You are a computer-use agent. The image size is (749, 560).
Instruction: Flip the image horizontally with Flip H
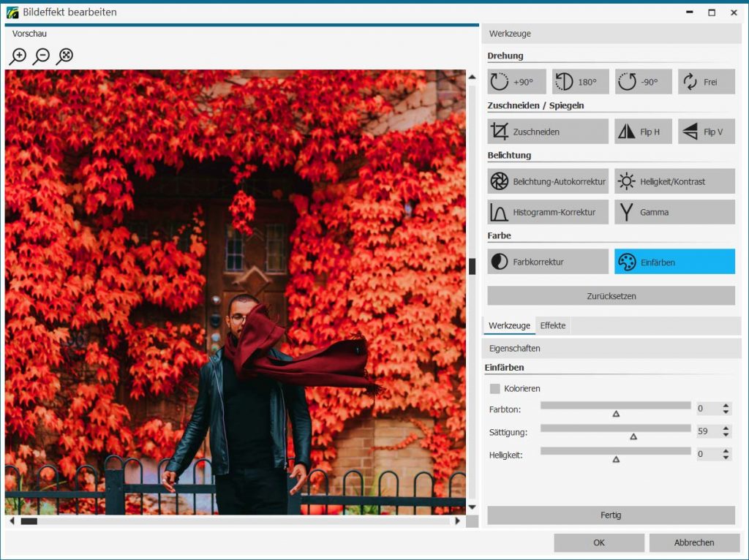(x=643, y=132)
